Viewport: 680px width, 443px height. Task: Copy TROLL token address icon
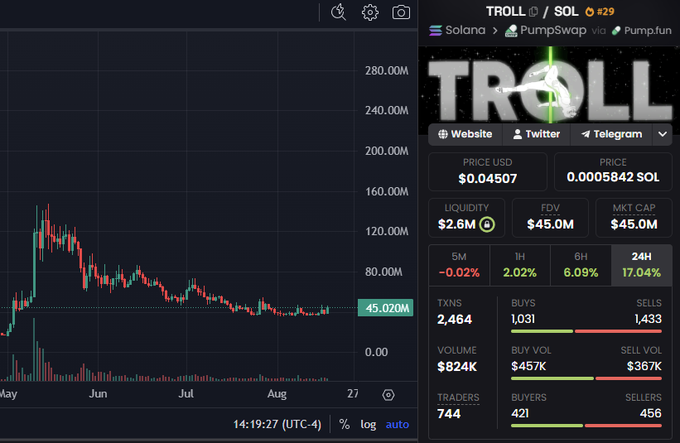click(x=533, y=12)
